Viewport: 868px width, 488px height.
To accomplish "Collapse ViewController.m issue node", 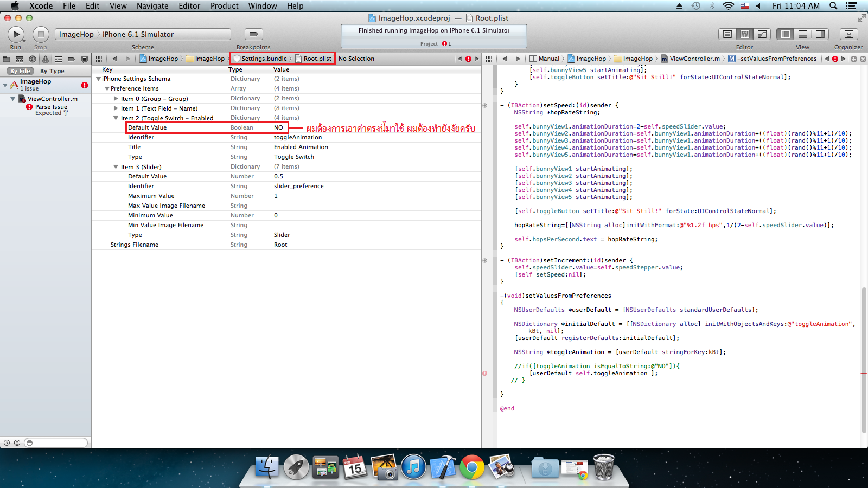I will click(12, 99).
